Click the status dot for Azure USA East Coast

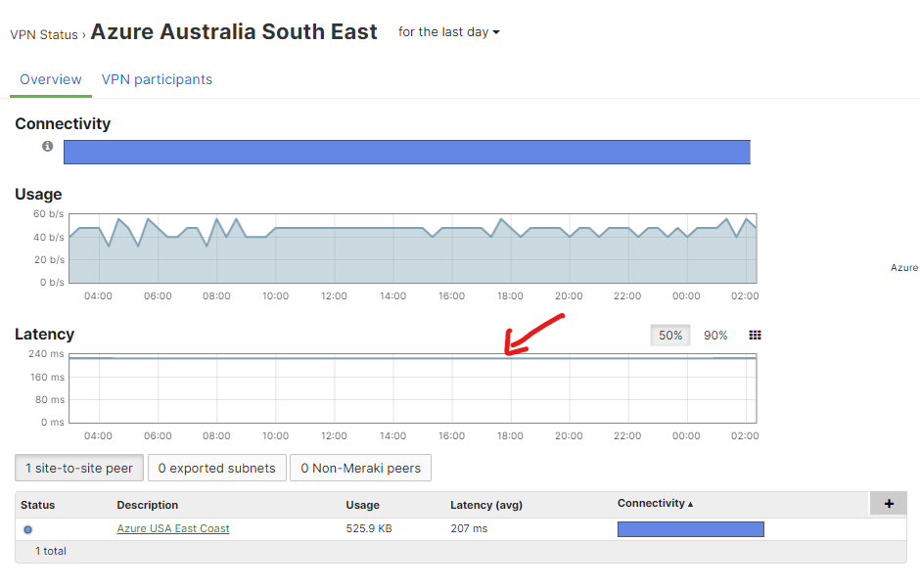coord(29,528)
